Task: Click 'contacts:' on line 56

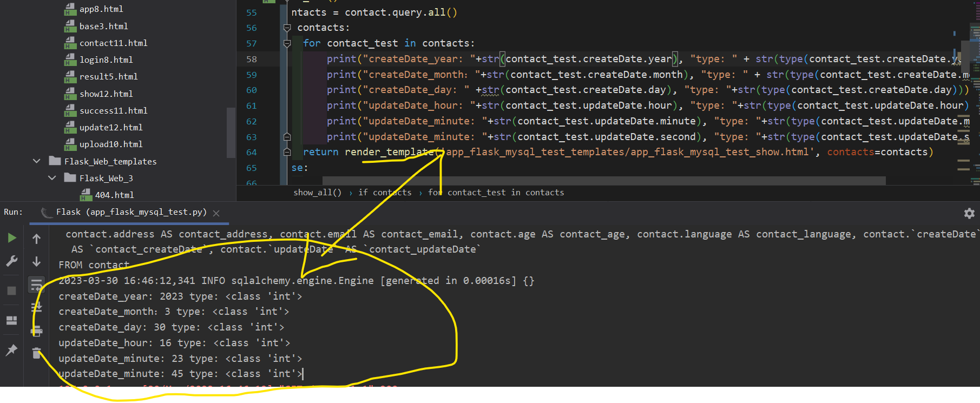Action: tap(324, 28)
